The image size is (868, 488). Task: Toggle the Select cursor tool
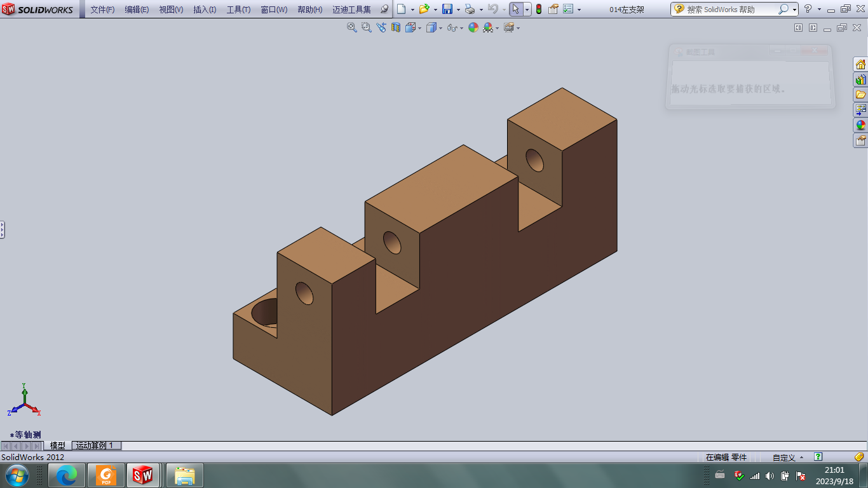pyautogui.click(x=516, y=9)
